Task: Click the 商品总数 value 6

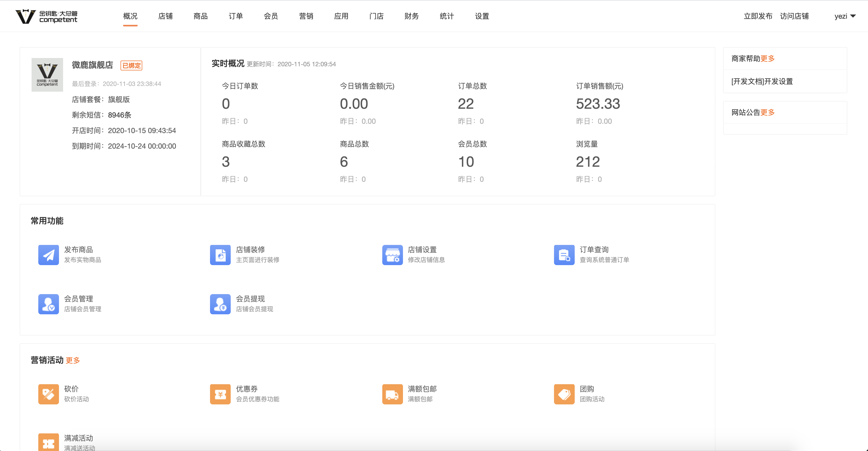Action: [344, 162]
